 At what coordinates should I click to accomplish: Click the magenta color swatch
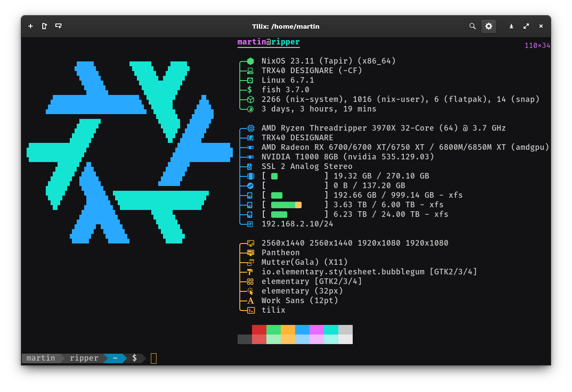pos(317,330)
